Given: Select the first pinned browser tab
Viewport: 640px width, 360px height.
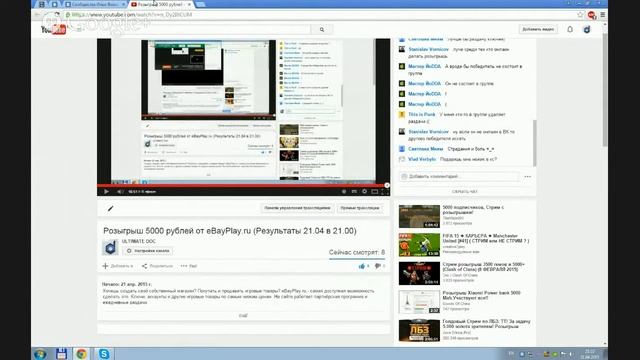Looking at the screenshot, I should (x=41, y=4).
